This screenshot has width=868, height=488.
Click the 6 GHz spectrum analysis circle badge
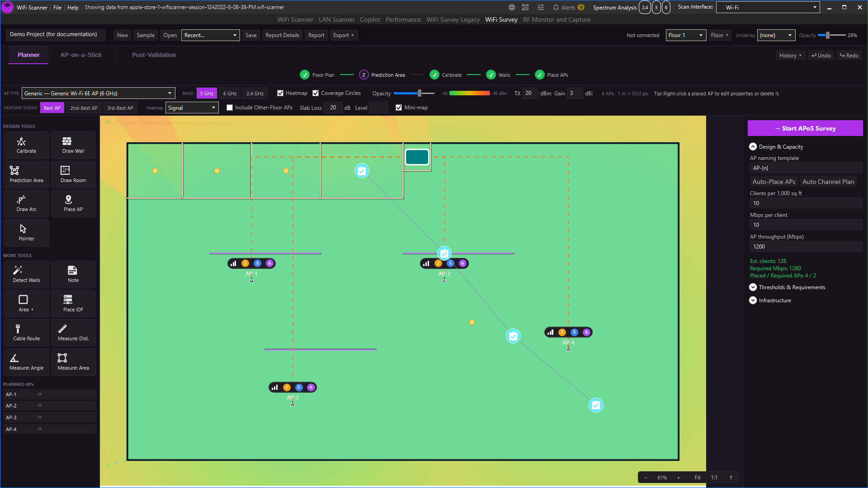coord(666,7)
